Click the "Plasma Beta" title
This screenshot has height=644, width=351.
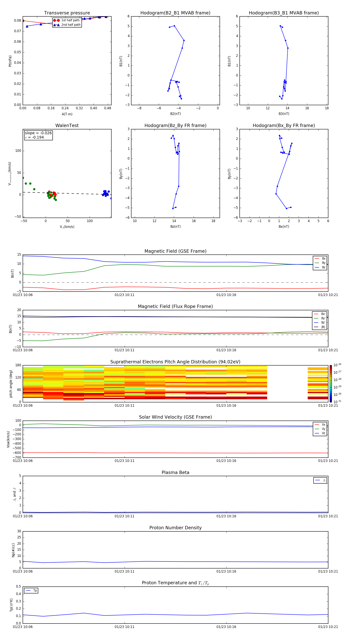pyautogui.click(x=175, y=473)
